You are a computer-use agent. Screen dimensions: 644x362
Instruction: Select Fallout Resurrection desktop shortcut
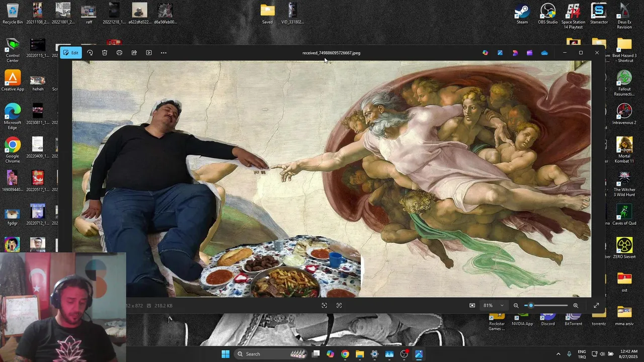pos(624,83)
